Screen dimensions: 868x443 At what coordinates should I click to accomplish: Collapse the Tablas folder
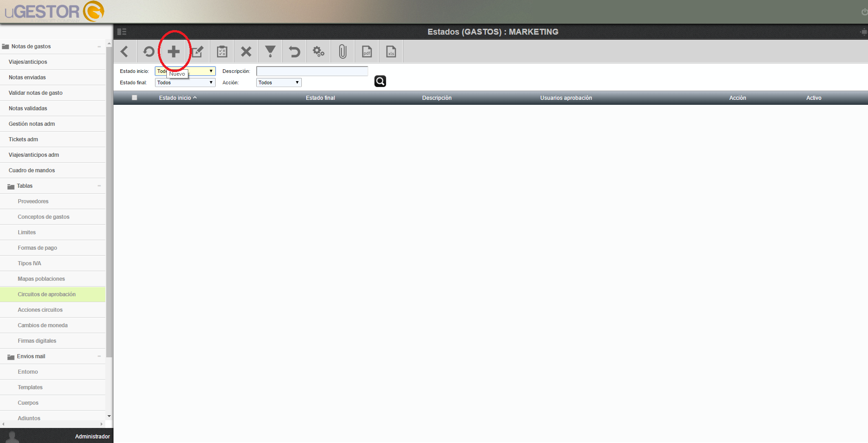click(x=99, y=186)
